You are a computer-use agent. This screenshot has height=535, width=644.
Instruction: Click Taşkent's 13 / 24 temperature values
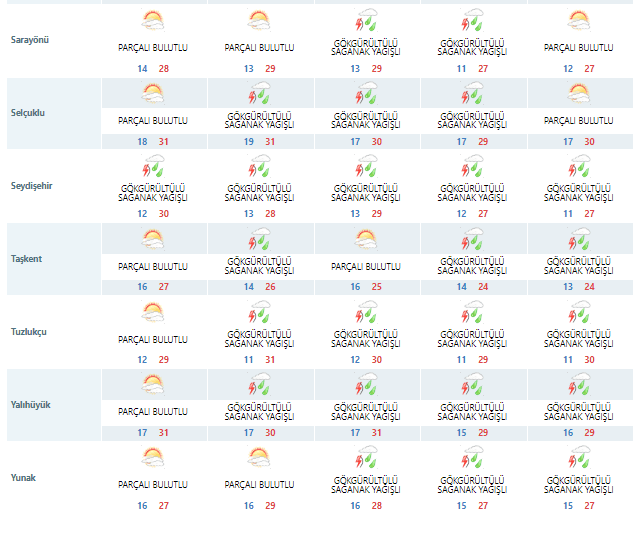(580, 287)
